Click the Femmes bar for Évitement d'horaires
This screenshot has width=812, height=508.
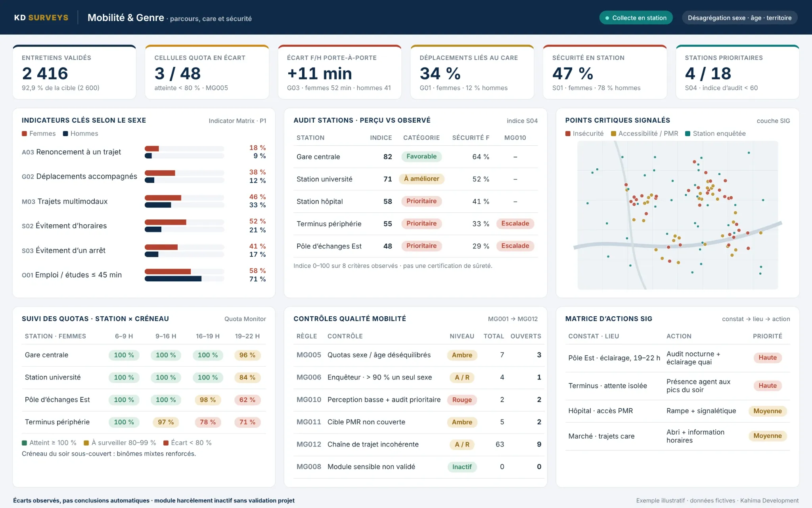pos(165,222)
